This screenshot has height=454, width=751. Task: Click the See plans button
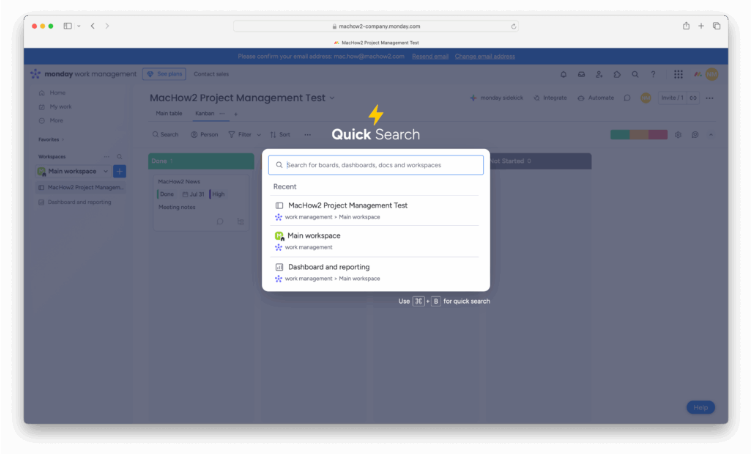[164, 74]
